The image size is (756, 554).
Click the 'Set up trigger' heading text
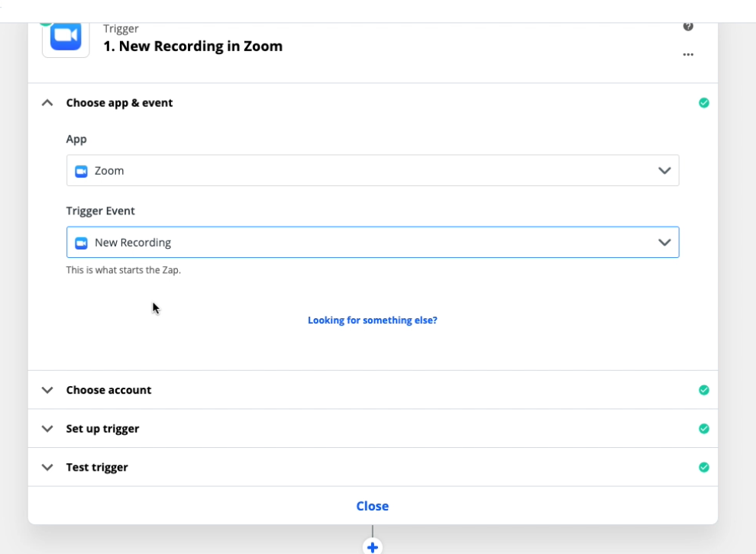(x=102, y=429)
